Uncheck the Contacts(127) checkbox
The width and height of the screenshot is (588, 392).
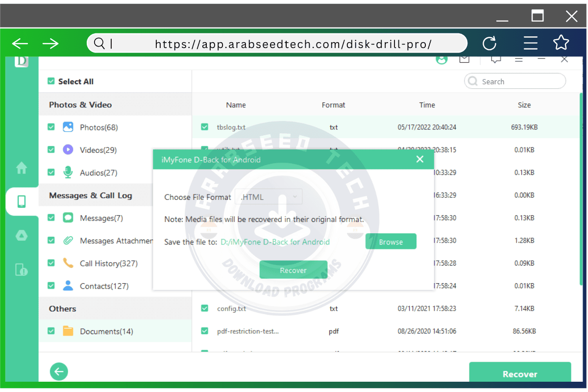point(51,286)
